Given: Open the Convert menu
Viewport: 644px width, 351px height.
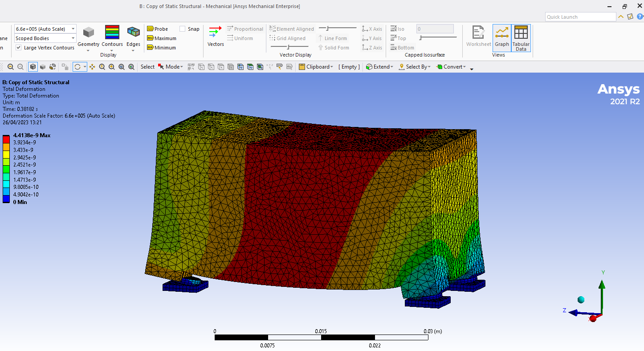Looking at the screenshot, I should point(451,67).
